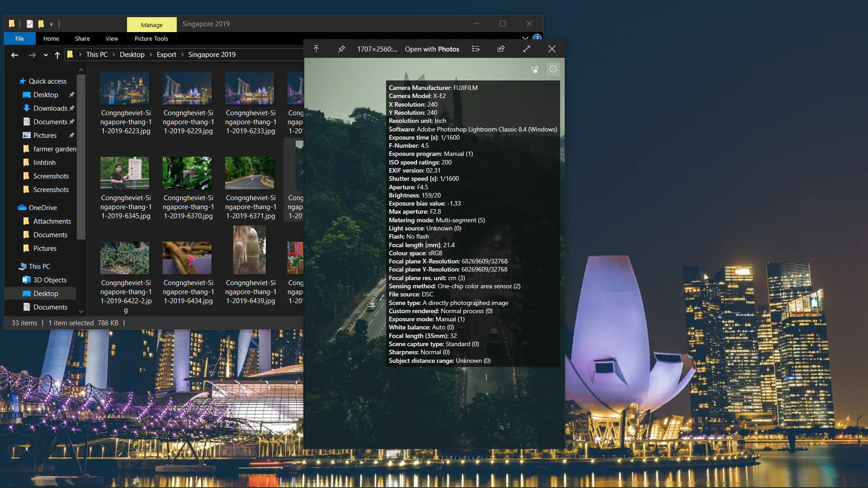Viewport: 868px width, 488px height.
Task: Open the File tab in Explorer
Action: point(19,38)
